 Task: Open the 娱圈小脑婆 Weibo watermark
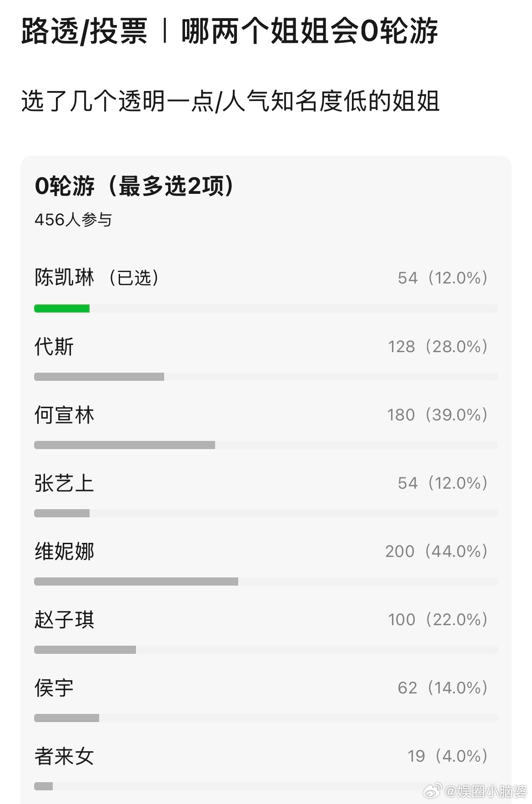click(485, 791)
